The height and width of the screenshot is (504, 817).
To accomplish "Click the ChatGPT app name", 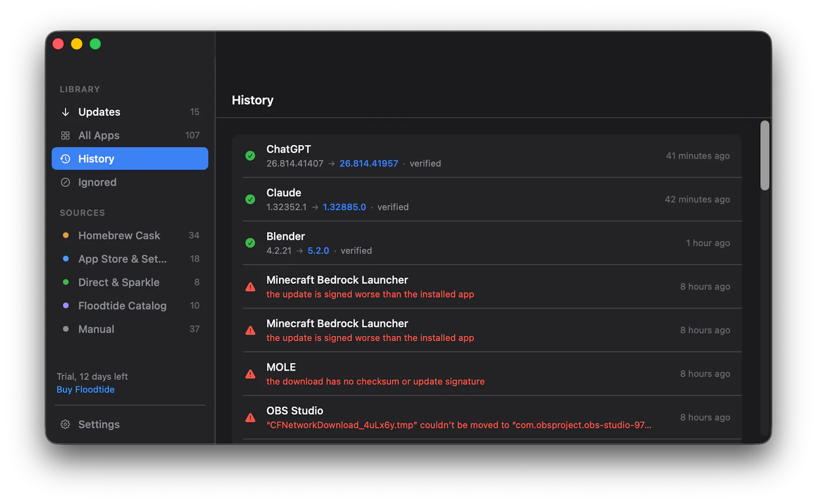I will pos(289,149).
